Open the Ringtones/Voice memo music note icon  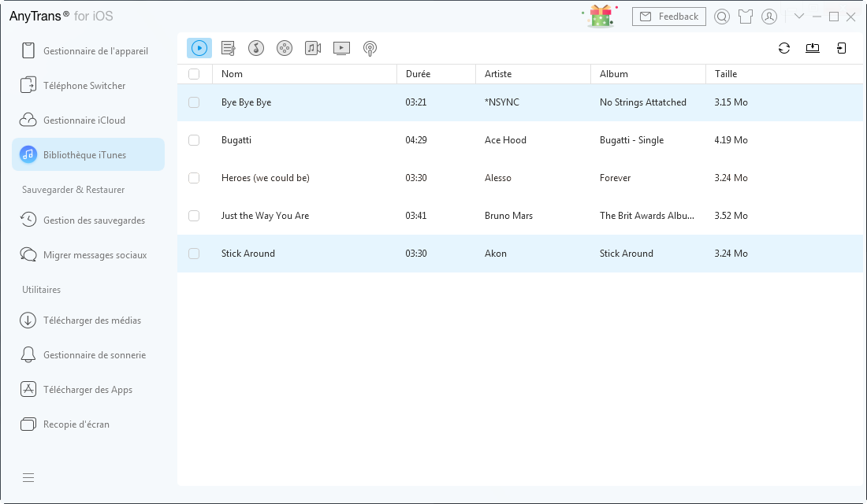pos(256,48)
